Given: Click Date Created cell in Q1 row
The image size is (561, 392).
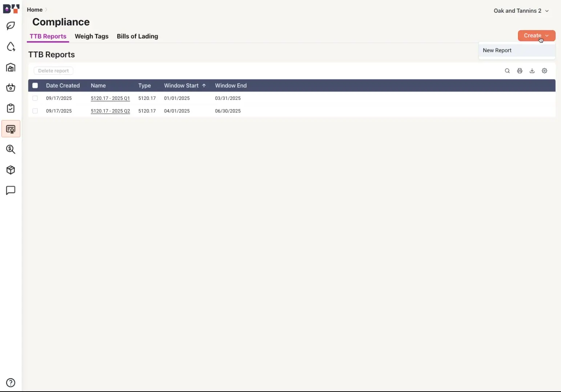Looking at the screenshot, I should (59, 98).
